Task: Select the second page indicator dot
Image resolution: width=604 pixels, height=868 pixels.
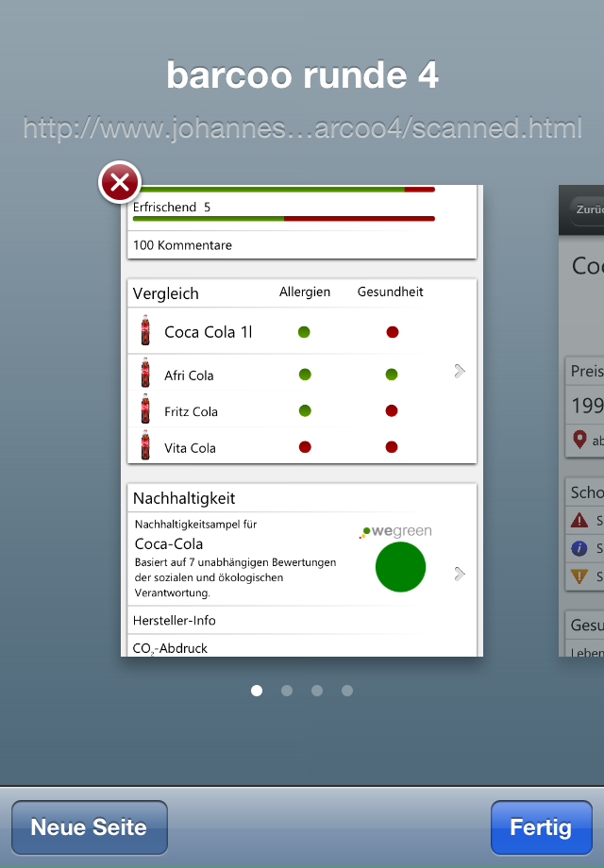Action: click(x=287, y=691)
